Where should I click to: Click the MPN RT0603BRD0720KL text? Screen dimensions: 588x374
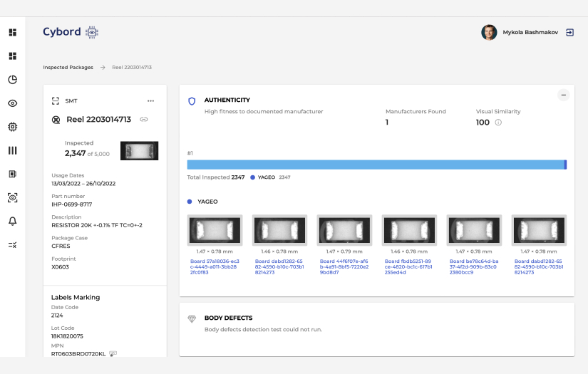(78, 354)
